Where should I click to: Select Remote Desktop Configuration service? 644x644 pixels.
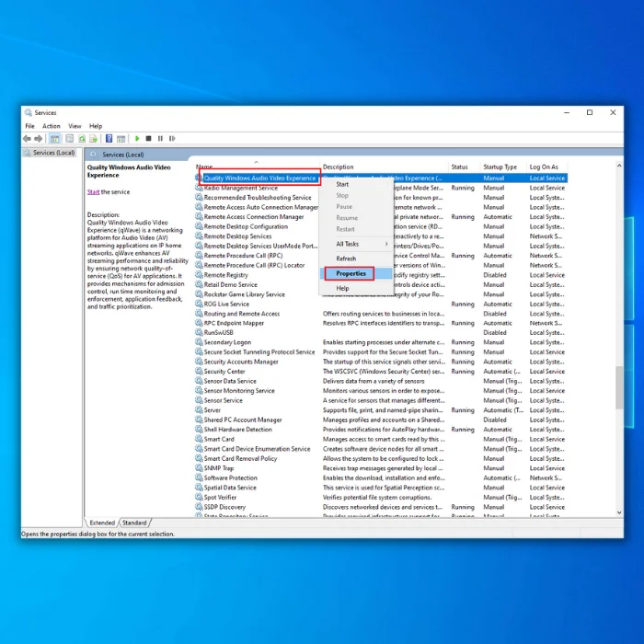coord(381,226)
